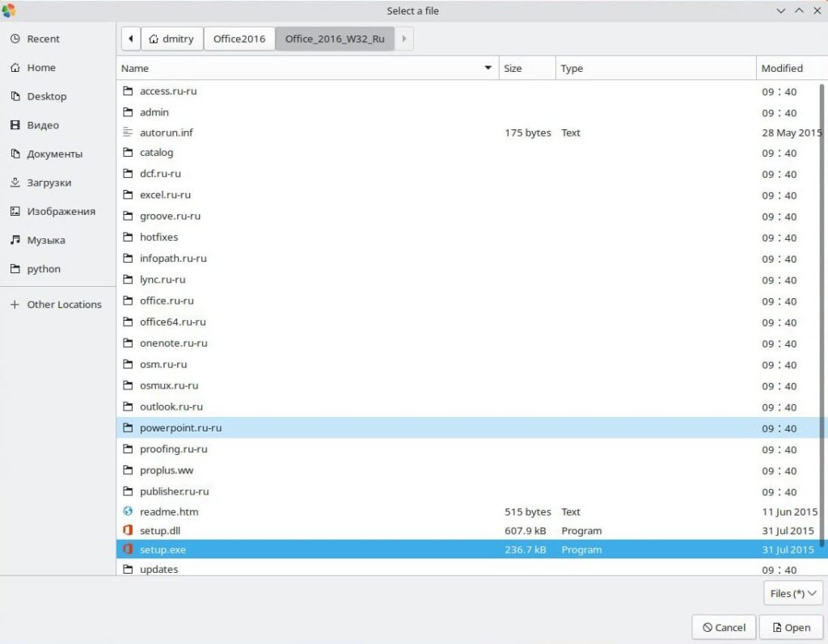
Task: Click the Music note icon in sidebar
Action: [x=15, y=240]
